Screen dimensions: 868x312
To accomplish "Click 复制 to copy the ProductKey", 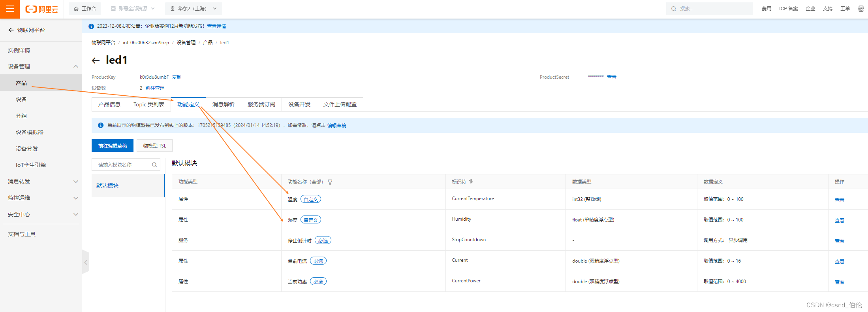I will point(177,77).
